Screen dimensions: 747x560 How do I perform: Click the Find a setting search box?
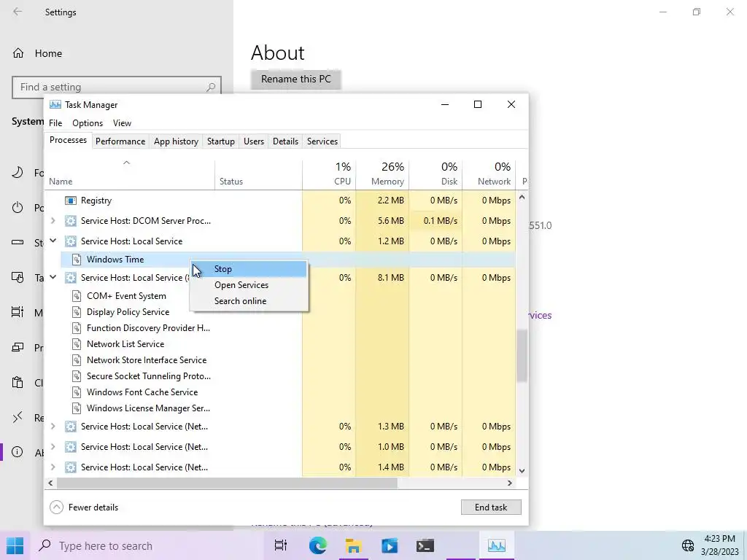point(117,87)
